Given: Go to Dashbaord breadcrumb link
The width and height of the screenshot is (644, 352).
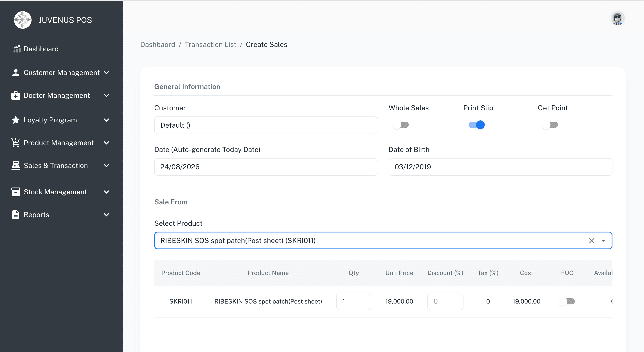Looking at the screenshot, I should [x=157, y=44].
